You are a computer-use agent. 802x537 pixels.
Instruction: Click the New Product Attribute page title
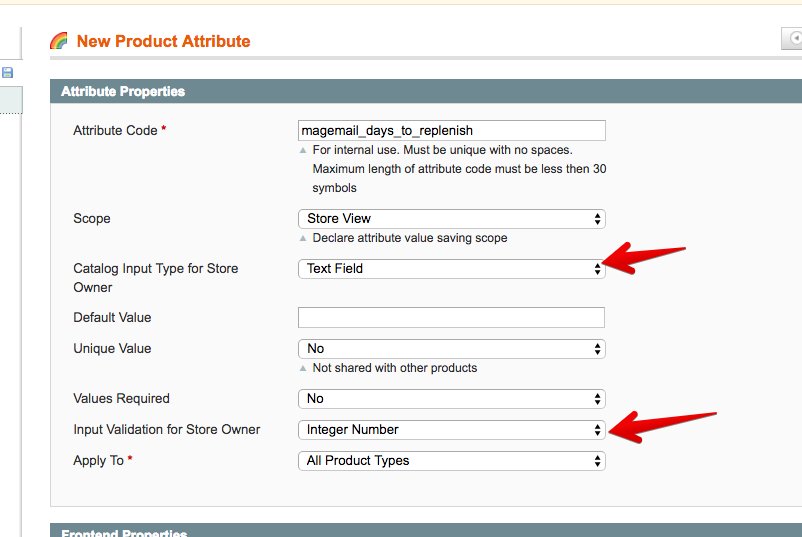[x=163, y=41]
